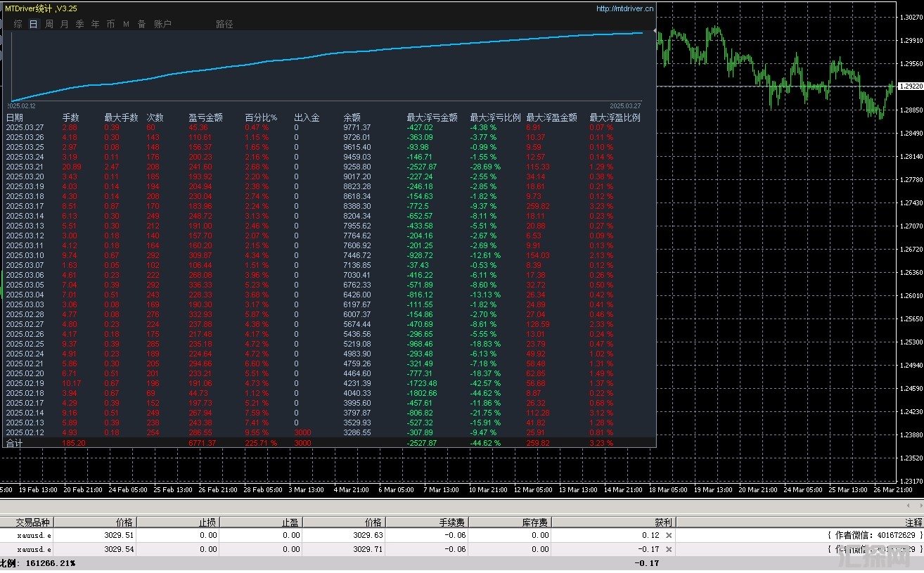Click the total lots value 185.20
924x573 pixels.
pyautogui.click(x=74, y=443)
